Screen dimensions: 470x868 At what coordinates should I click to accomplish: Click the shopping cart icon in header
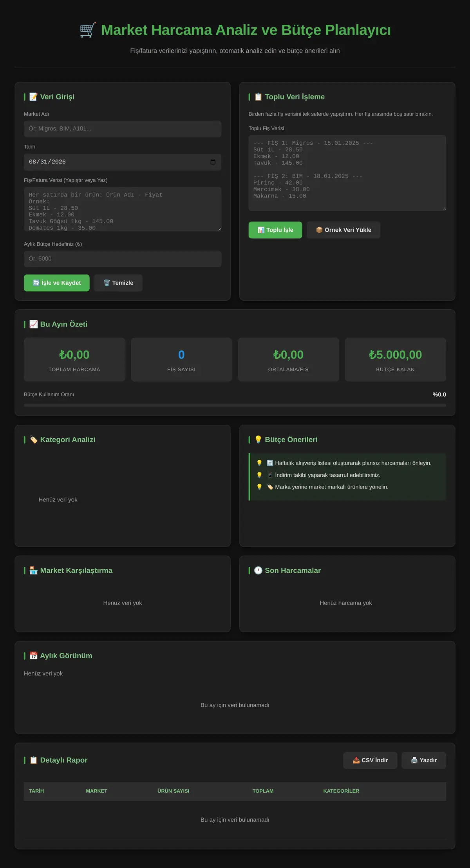[x=88, y=30]
